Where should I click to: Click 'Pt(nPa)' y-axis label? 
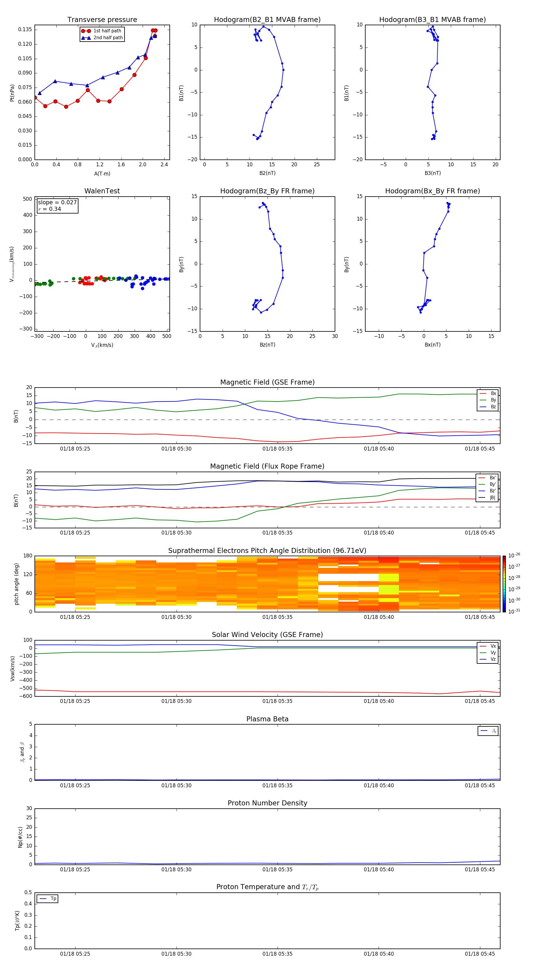[x=12, y=92]
